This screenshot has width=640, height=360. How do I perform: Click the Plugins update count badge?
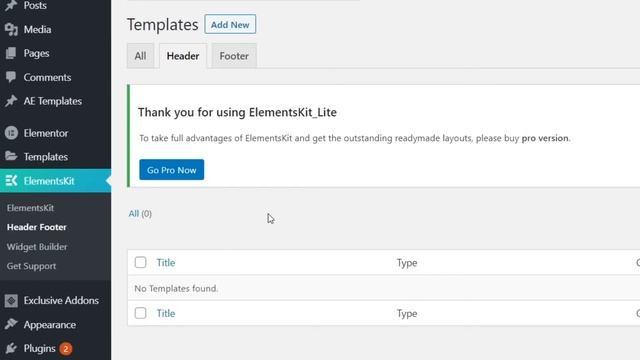coord(66,349)
